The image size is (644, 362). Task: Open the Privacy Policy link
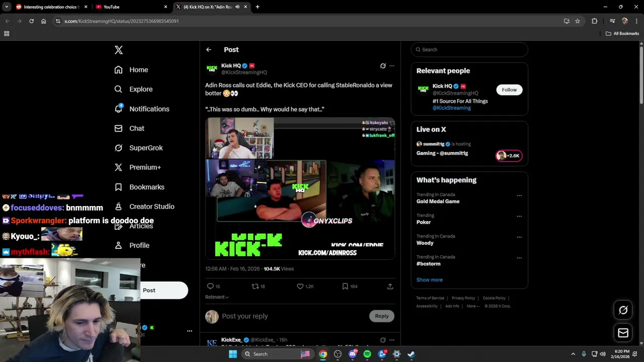tap(463, 298)
